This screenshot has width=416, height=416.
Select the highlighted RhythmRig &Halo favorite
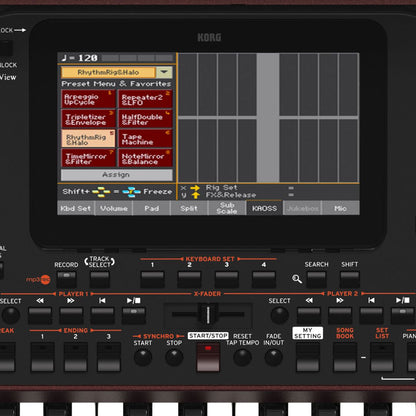click(88, 139)
